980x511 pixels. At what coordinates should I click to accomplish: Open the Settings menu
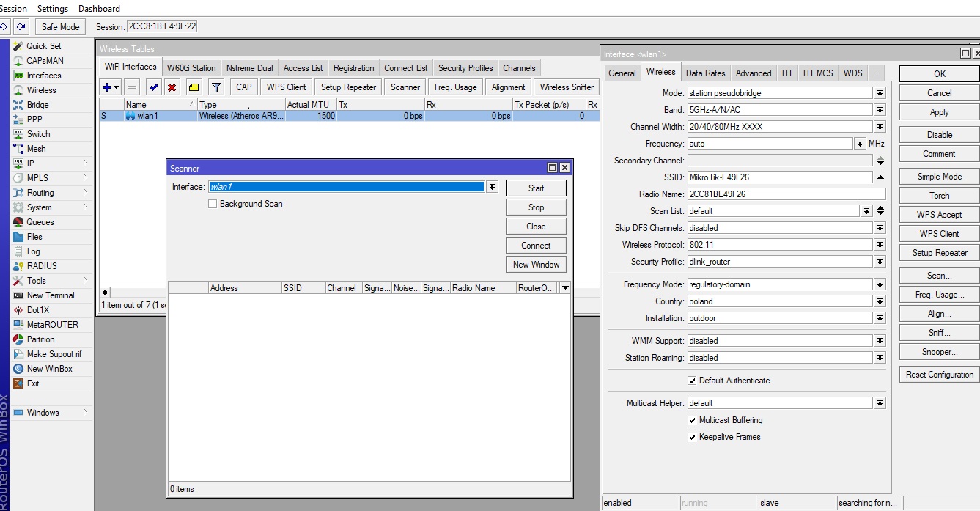(x=53, y=9)
